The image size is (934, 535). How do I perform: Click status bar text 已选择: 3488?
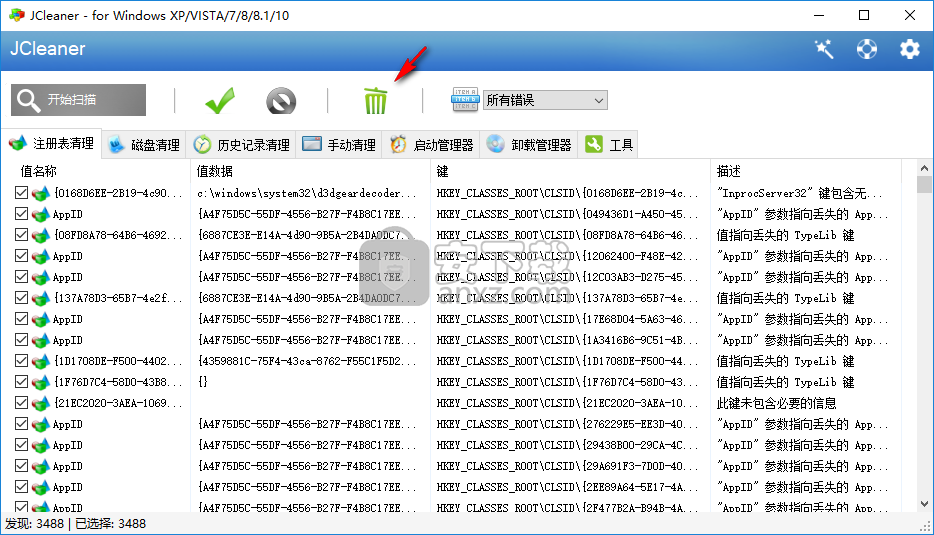coord(110,524)
